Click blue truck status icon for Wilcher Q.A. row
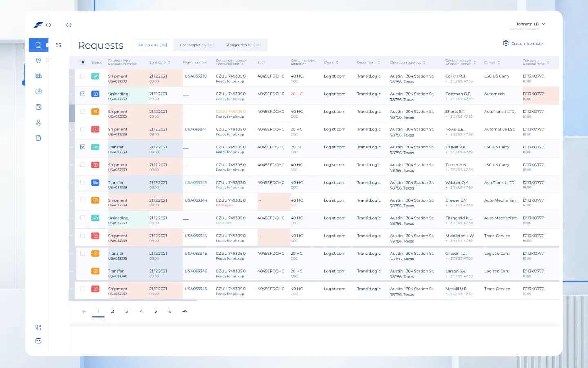 (x=95, y=182)
